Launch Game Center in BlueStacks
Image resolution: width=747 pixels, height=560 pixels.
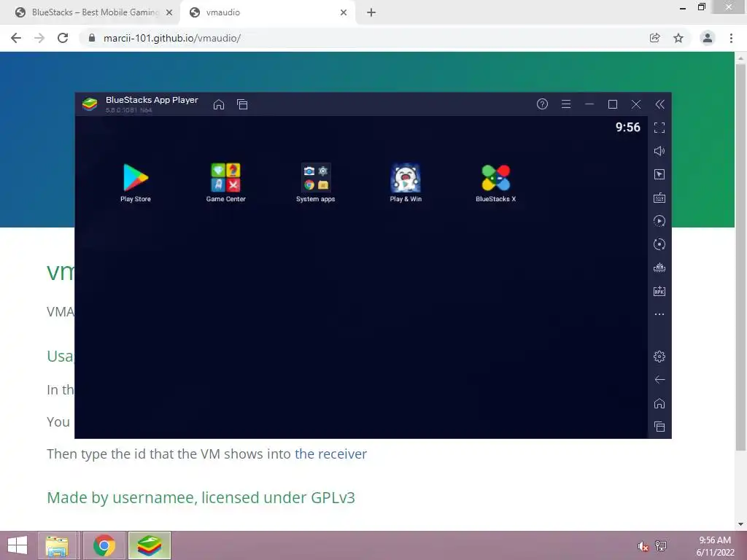click(226, 182)
